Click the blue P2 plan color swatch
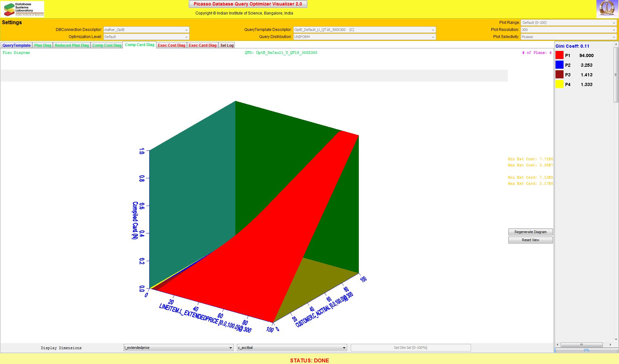 click(x=559, y=65)
